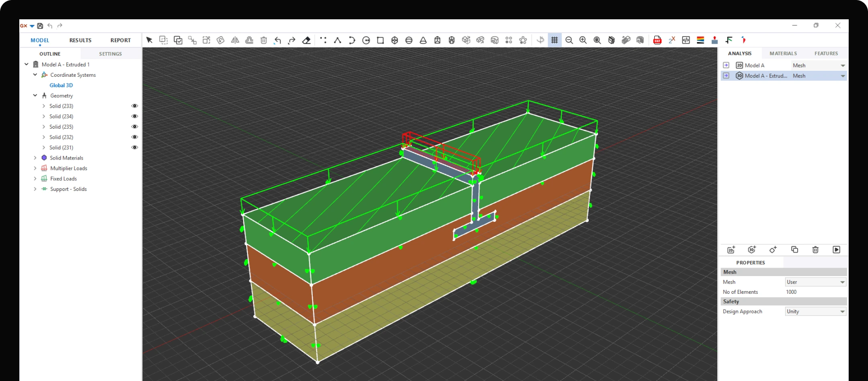This screenshot has width=868, height=381.
Task: Export the model using the DXF icon
Action: 658,40
